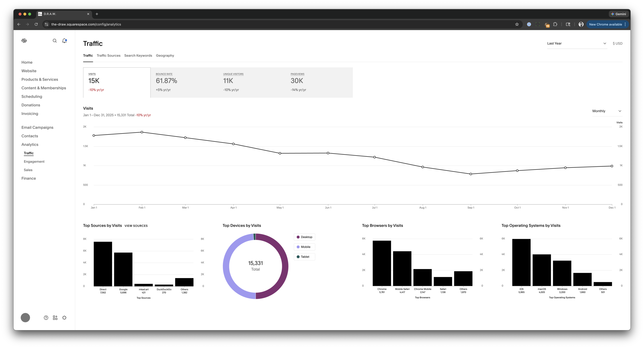The width and height of the screenshot is (644, 348).
Task: Open the sidebar search icon
Action: click(x=55, y=41)
